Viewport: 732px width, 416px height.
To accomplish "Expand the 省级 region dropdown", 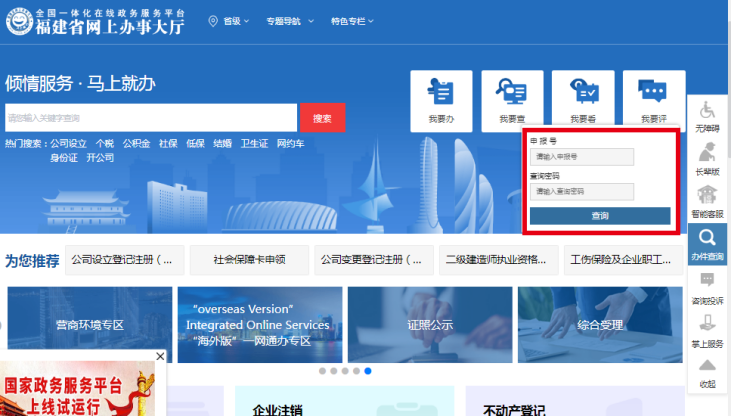I will tap(229, 21).
